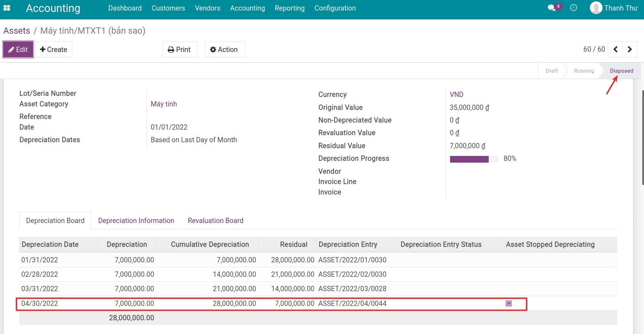Open the Reporting menu

[x=290, y=8]
